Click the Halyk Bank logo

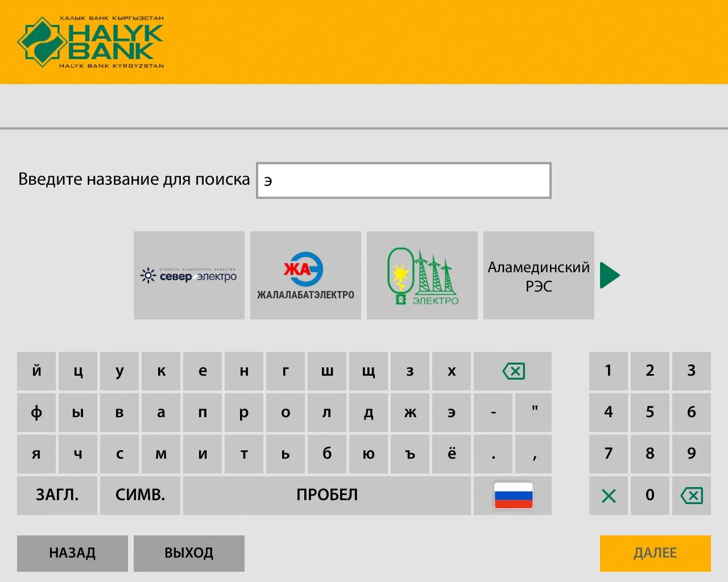(x=91, y=42)
